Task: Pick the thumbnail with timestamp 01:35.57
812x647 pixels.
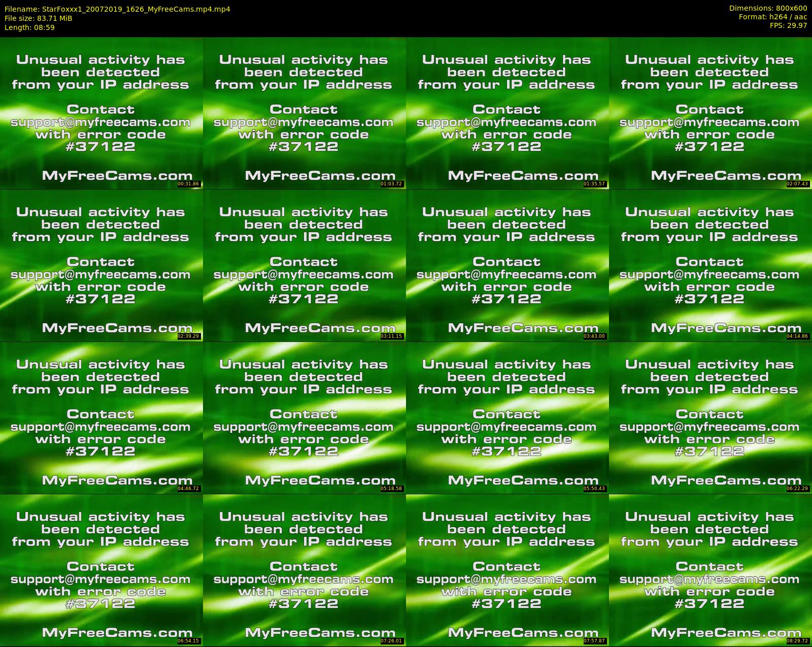Action: coord(507,113)
